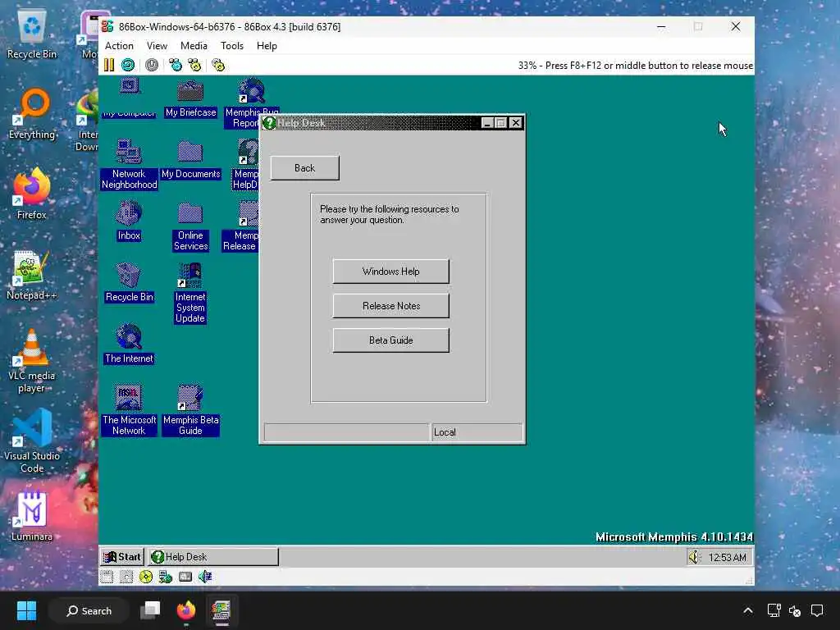Click the Ctrl+Alt+Esc toolbar icon

pyautogui.click(x=194, y=66)
